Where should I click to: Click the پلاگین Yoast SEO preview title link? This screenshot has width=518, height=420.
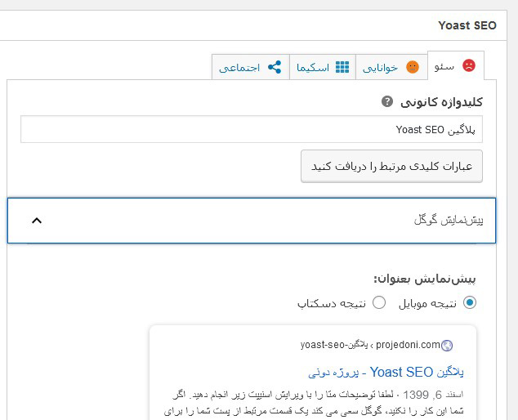(386, 372)
